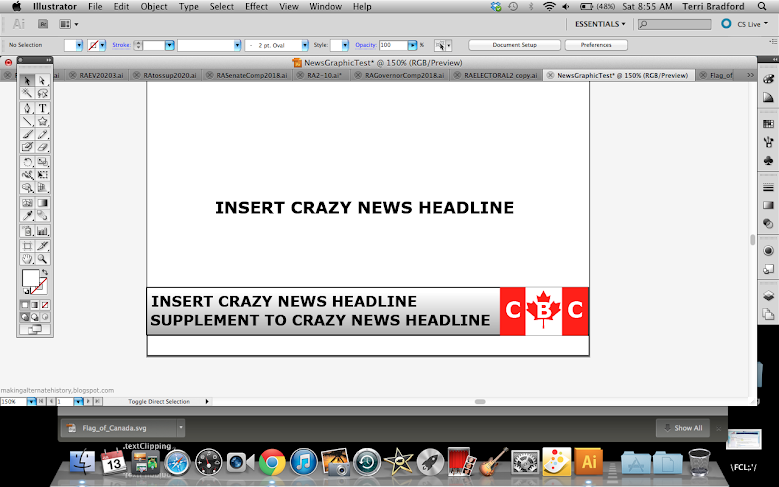Screen dimensions: 779x487
Task: Select the Gradient tool
Action: click(x=42, y=203)
